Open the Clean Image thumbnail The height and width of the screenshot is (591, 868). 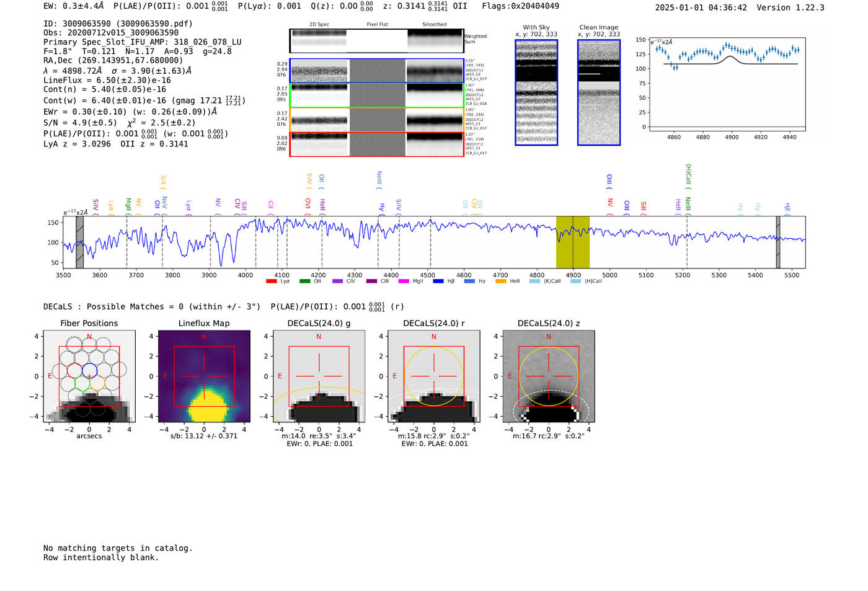[x=599, y=92]
